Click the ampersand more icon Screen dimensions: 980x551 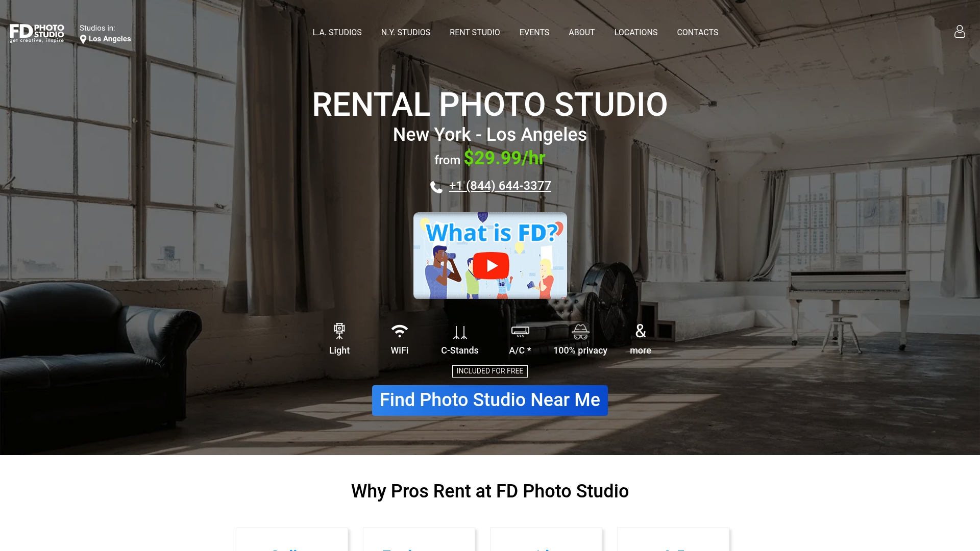pyautogui.click(x=641, y=331)
